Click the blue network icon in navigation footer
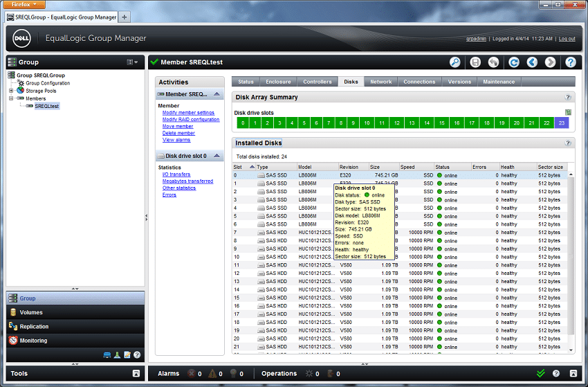This screenshot has height=387, width=588. 107,355
